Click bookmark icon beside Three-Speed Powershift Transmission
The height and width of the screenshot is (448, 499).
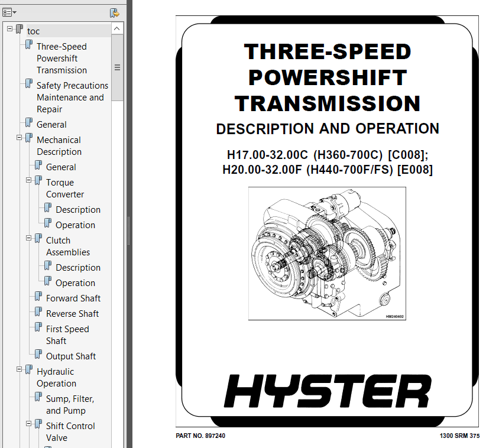coord(29,44)
